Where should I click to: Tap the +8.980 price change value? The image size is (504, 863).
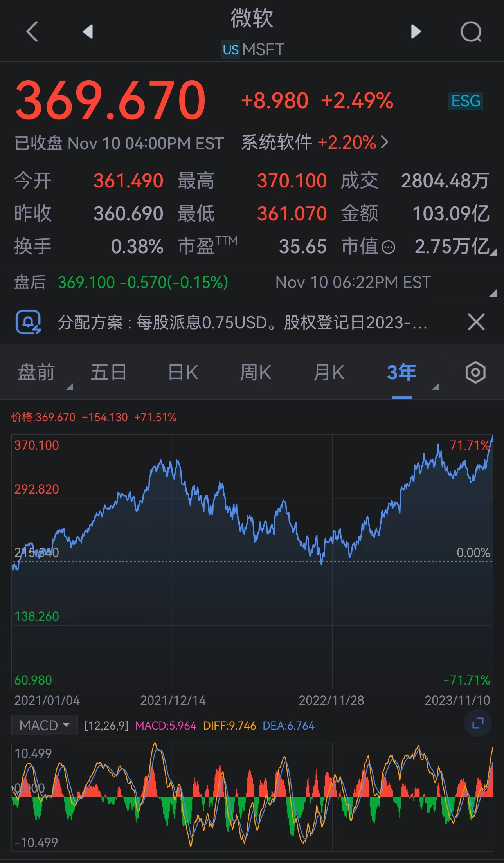click(275, 101)
